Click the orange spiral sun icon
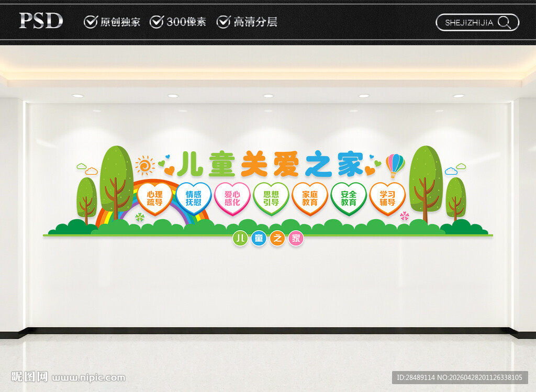Viewport: 536px width, 392px height. pos(145,166)
